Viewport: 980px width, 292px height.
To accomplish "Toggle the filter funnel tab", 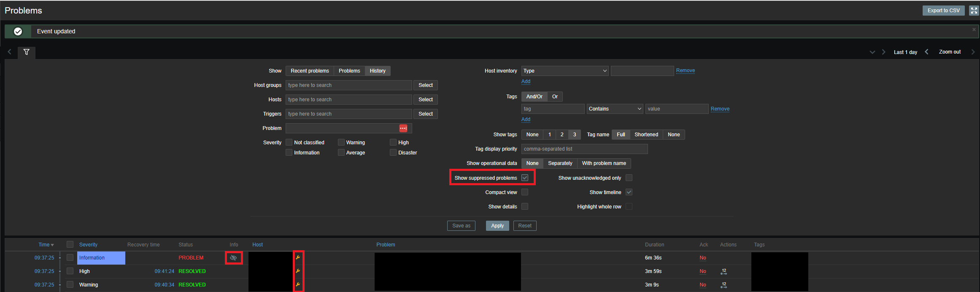I will [27, 52].
